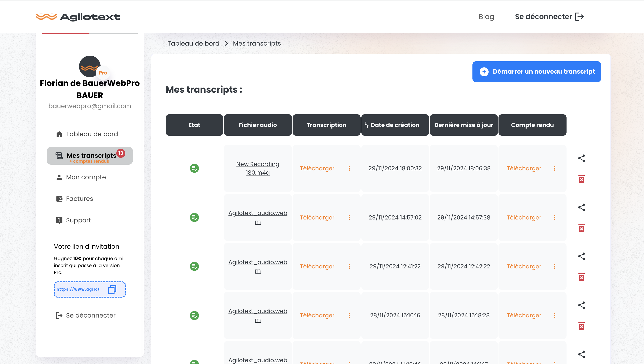Click the date 28/11/2024 15:18:28
This screenshot has width=644, height=364.
pyautogui.click(x=464, y=316)
